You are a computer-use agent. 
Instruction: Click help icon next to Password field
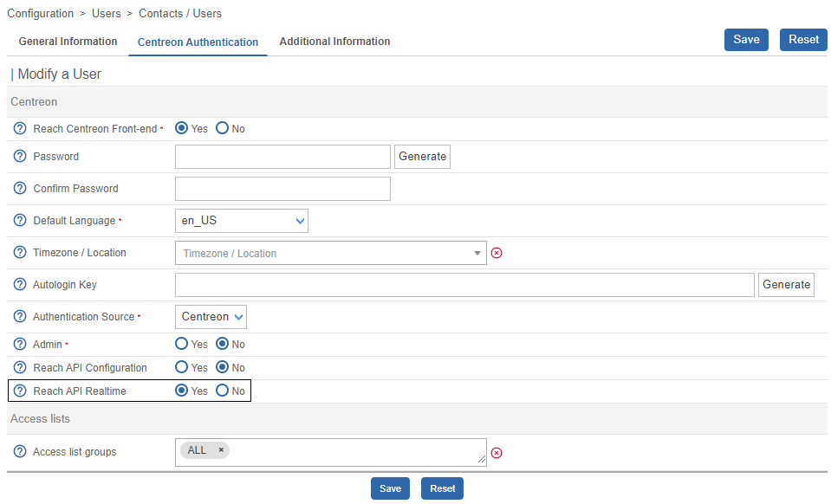[x=20, y=157]
